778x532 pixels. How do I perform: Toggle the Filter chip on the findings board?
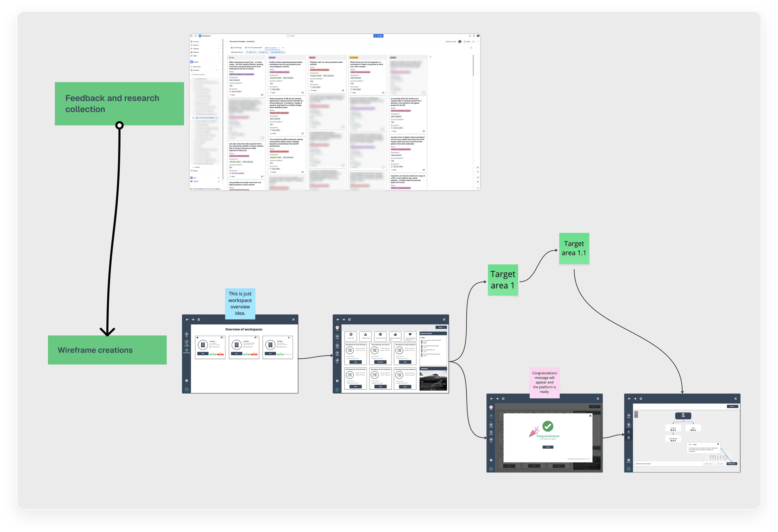(x=251, y=52)
